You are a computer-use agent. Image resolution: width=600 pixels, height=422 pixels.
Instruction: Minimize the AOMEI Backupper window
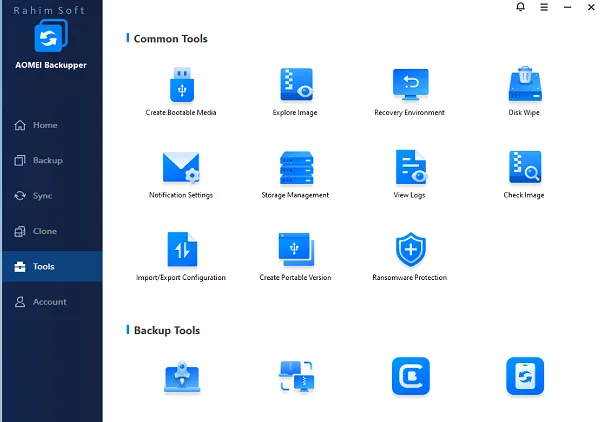point(567,7)
